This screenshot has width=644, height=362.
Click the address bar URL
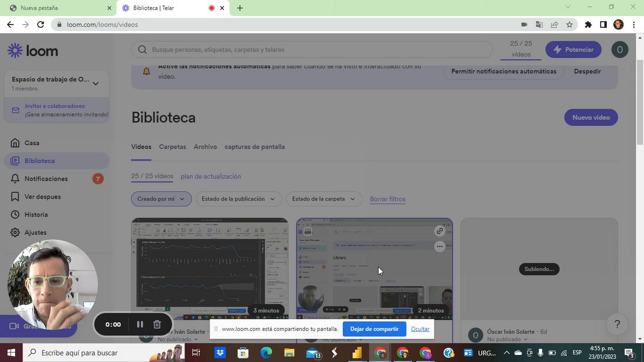(102, 25)
